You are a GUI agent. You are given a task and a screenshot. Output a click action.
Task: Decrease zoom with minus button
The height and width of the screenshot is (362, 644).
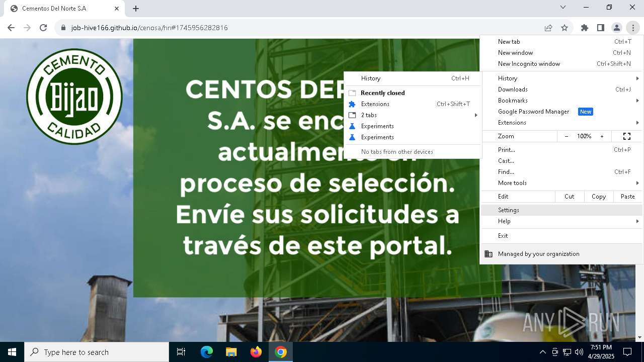coord(567,136)
